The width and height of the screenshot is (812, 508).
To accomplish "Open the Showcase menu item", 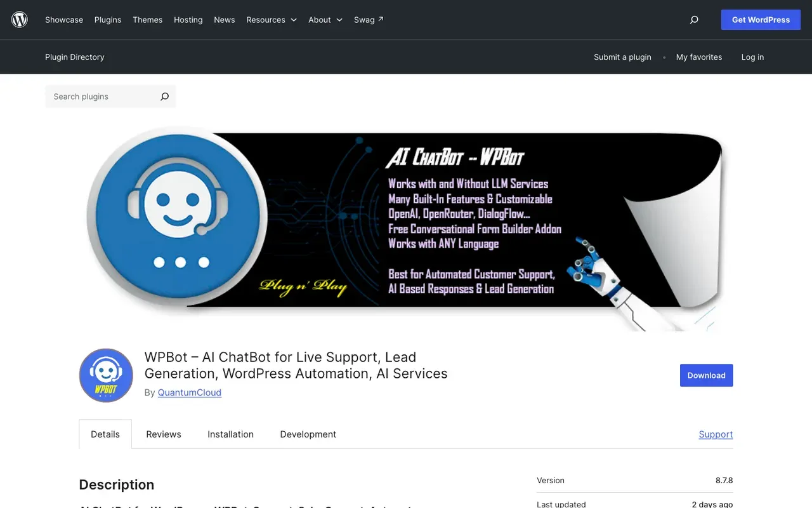I will pyautogui.click(x=64, y=20).
